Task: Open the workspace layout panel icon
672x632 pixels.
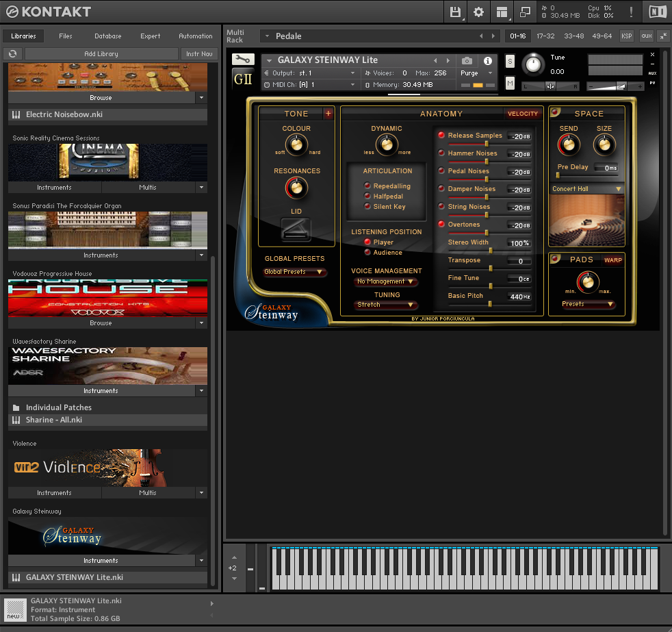Action: point(502,12)
